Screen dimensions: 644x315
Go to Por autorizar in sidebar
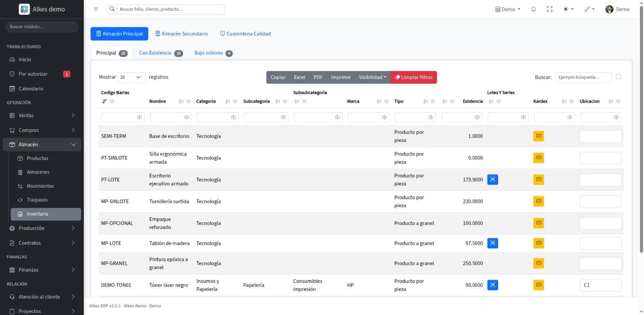(42, 74)
